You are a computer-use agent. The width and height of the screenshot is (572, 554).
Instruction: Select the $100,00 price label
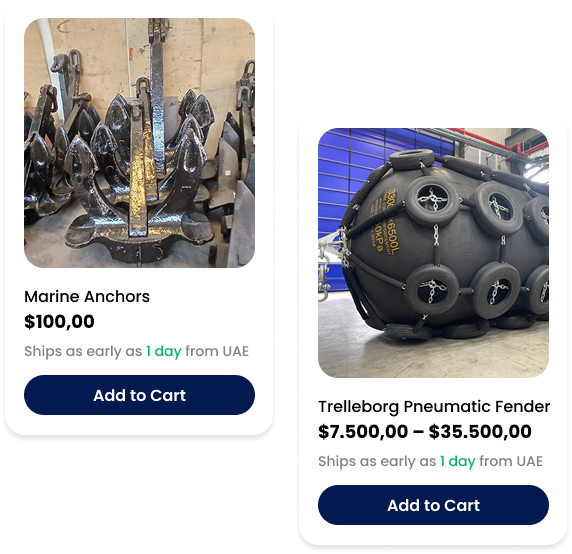tap(59, 322)
